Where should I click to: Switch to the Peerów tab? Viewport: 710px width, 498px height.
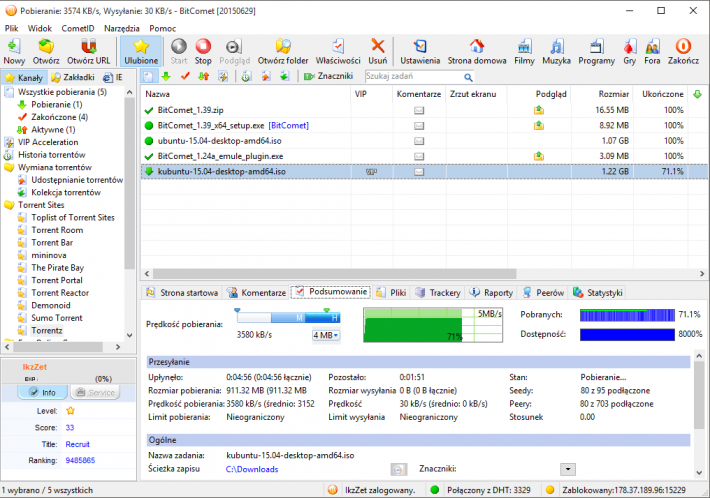[x=543, y=292]
